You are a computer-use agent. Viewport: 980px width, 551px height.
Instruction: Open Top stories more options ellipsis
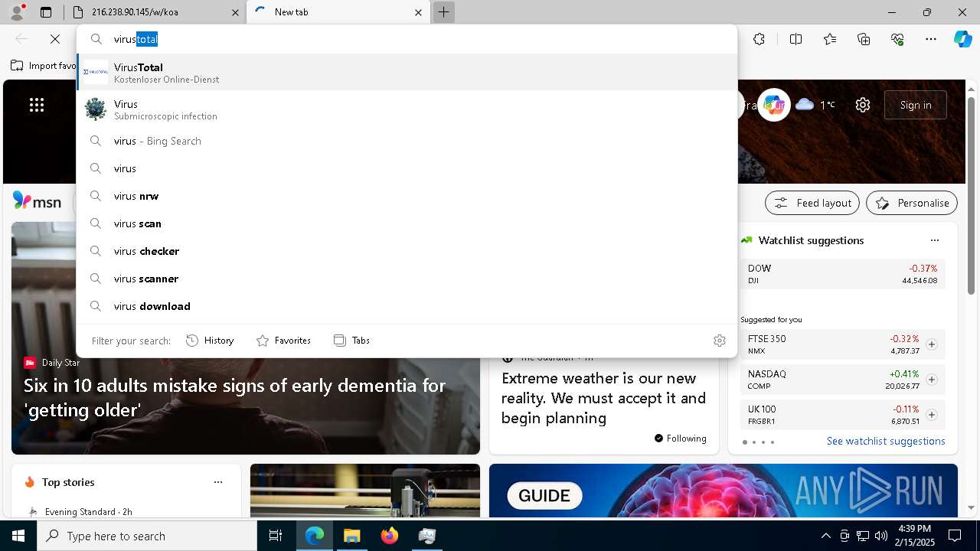click(x=218, y=482)
